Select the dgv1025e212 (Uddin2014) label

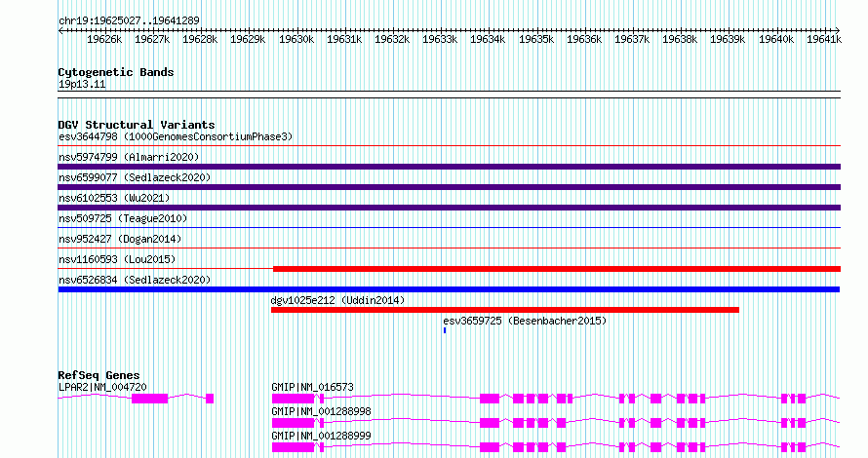337,300
